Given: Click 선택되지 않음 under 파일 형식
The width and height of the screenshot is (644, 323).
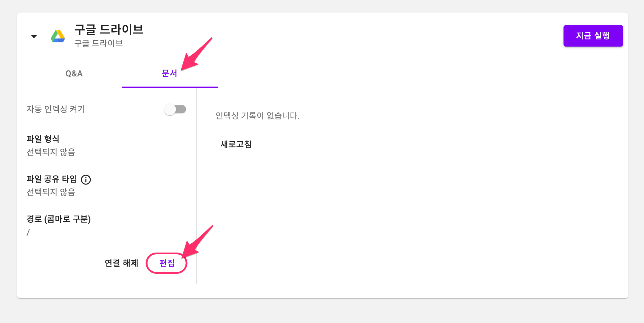Looking at the screenshot, I should pyautogui.click(x=51, y=152).
